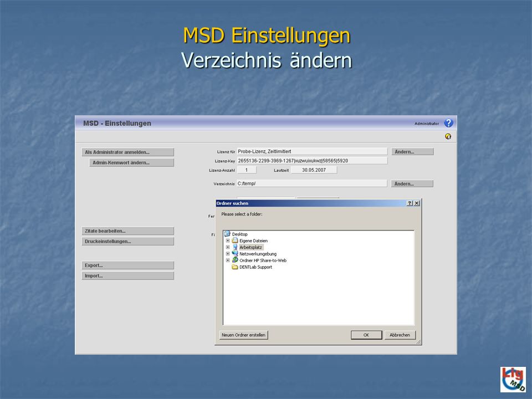The image size is (532, 399).
Task: Click the Administrator label in the header
Action: click(427, 124)
